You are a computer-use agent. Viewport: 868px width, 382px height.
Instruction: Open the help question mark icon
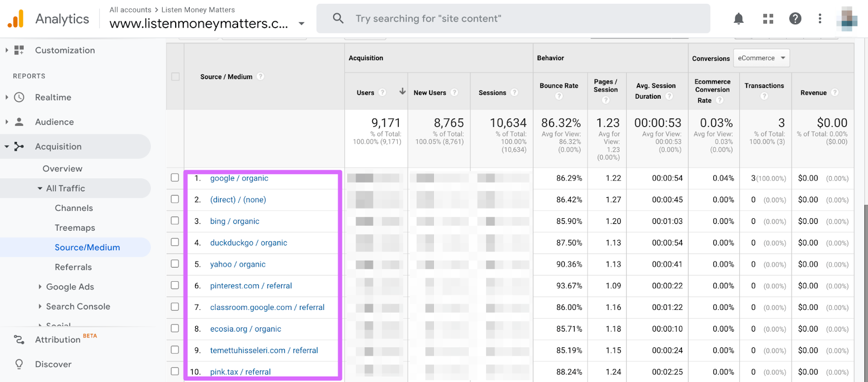coord(795,19)
